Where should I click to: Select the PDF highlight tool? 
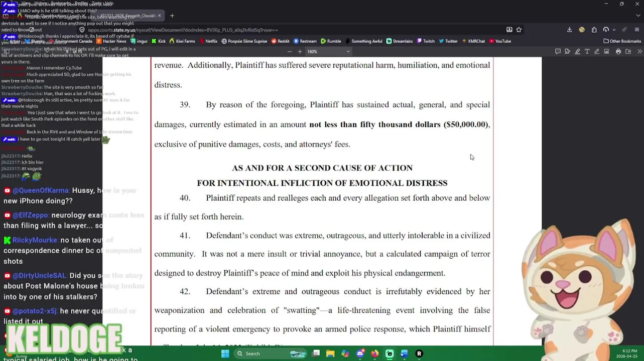[578, 51]
